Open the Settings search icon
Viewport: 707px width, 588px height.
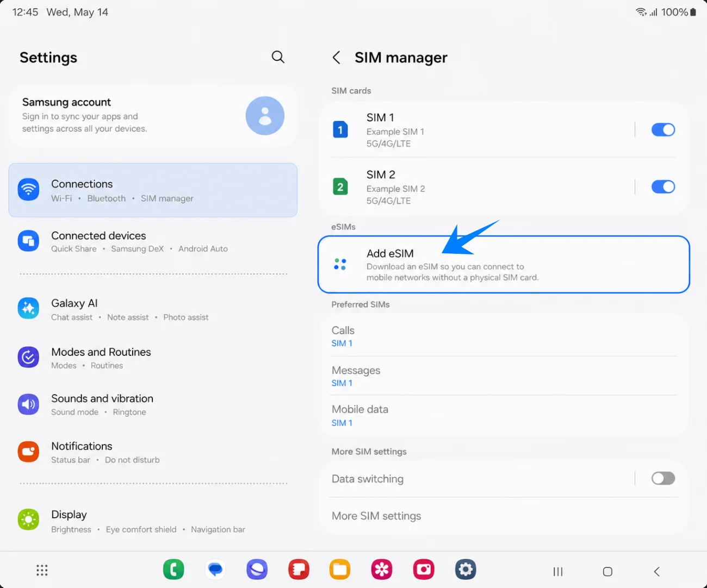278,57
